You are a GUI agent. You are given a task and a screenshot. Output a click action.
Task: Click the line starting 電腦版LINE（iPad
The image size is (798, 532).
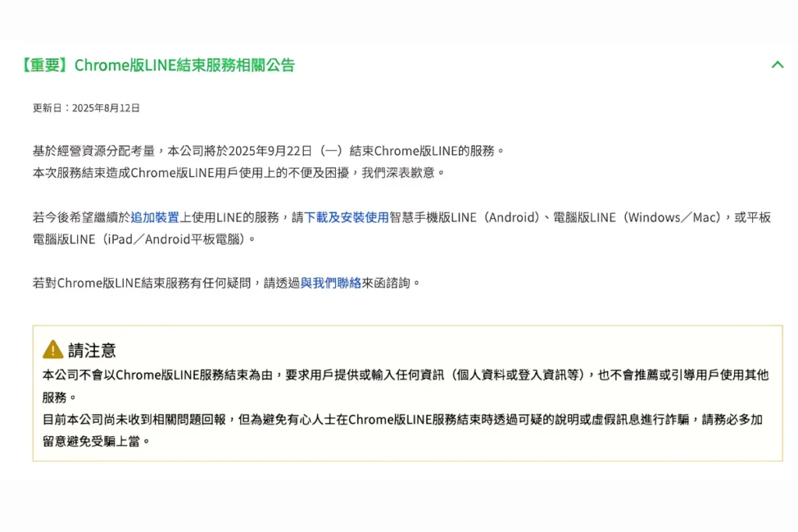point(144,239)
